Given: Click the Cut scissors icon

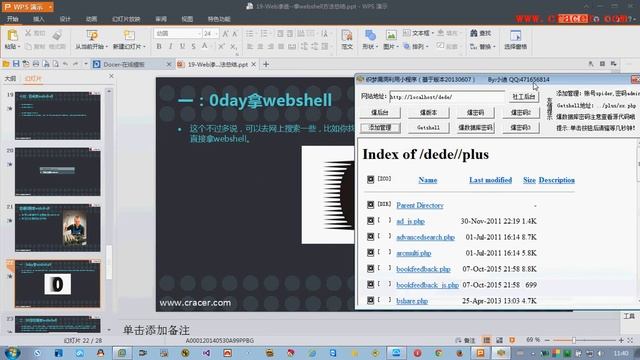Looking at the screenshot, I should 28,33.
